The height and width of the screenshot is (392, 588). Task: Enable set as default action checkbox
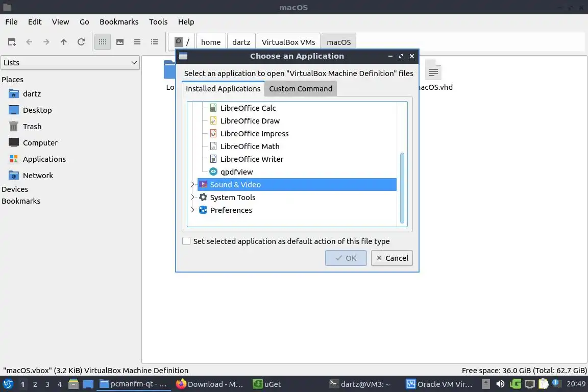pos(186,241)
